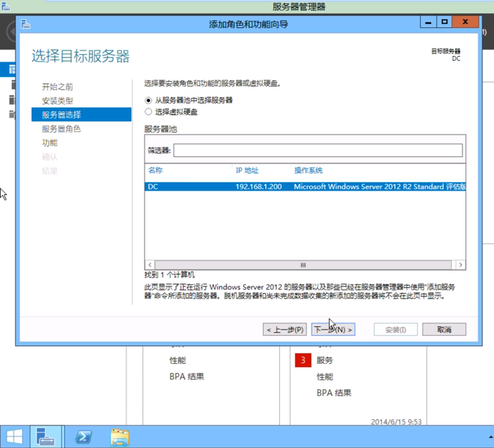
Task: Click the filter input field
Action: (318, 150)
